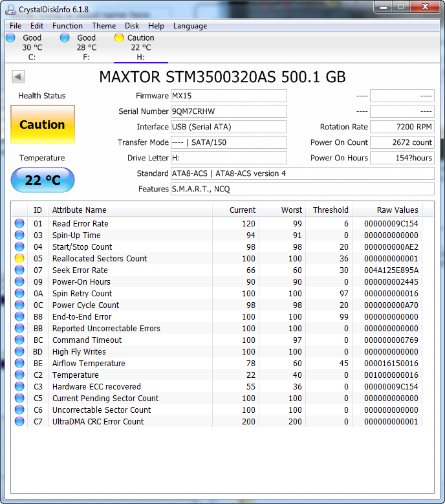Open the Disk menu
The width and height of the screenshot is (445, 504).
132,26
